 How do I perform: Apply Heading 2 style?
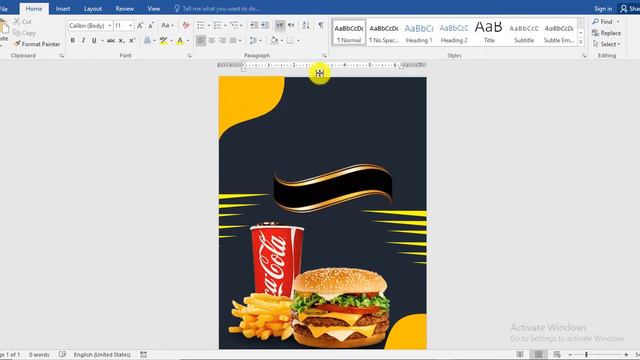[x=454, y=32]
